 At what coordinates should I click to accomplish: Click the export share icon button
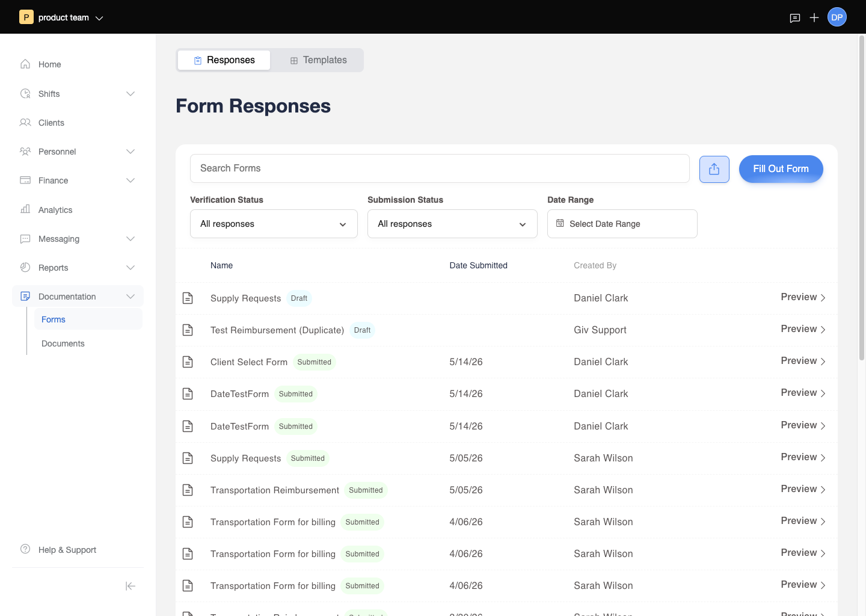tap(714, 169)
